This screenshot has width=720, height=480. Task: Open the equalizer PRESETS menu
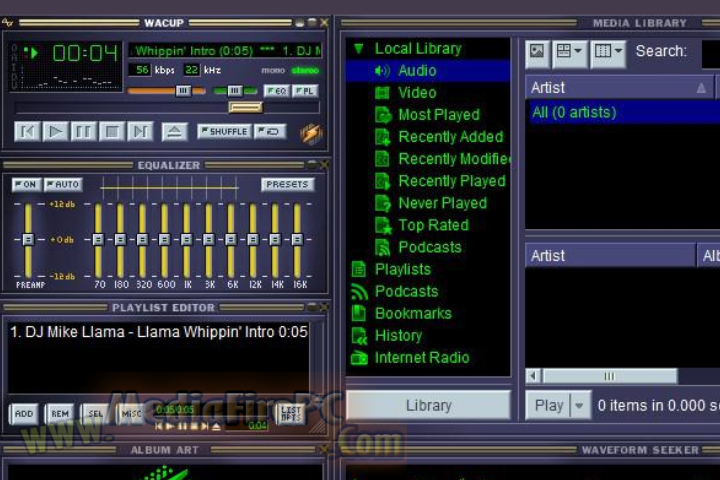point(287,185)
